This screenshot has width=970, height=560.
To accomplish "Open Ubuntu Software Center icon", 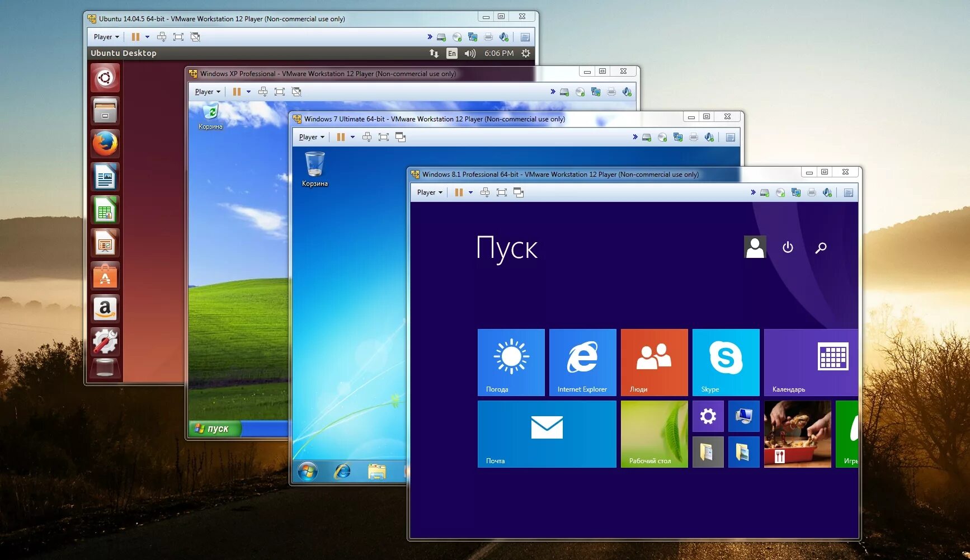I will pyautogui.click(x=105, y=276).
